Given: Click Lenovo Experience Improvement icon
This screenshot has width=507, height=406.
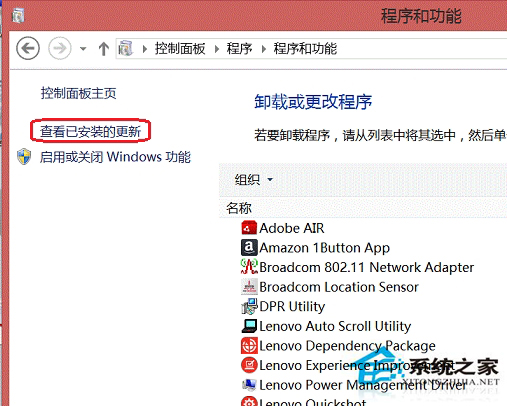Looking at the screenshot, I should coord(249,365).
